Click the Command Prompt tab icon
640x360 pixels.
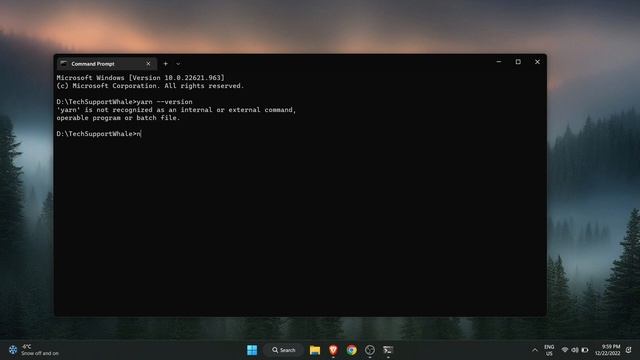point(64,64)
